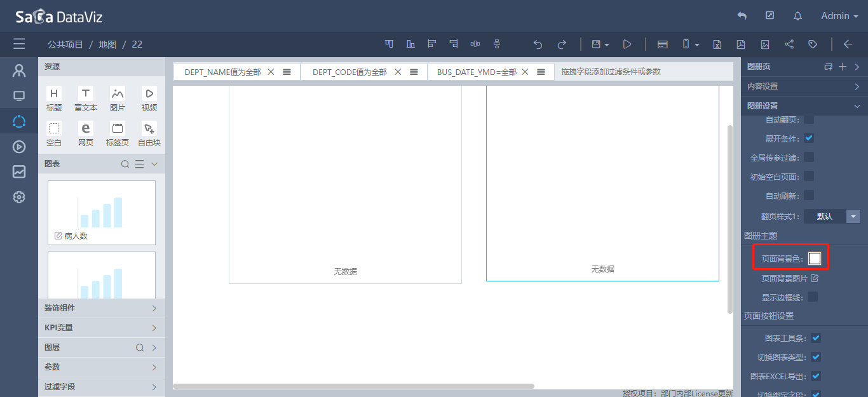
Task: Export to PDF file icon
Action: click(x=741, y=44)
